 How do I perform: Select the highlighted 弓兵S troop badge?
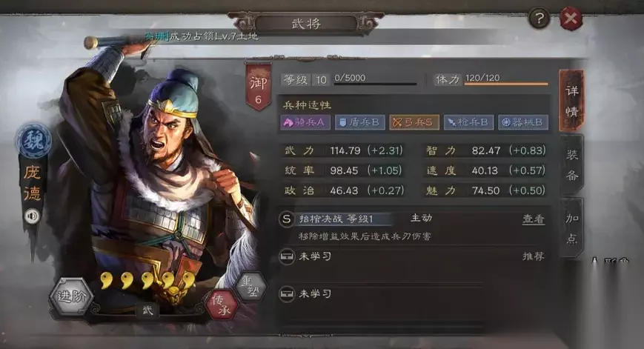(414, 122)
